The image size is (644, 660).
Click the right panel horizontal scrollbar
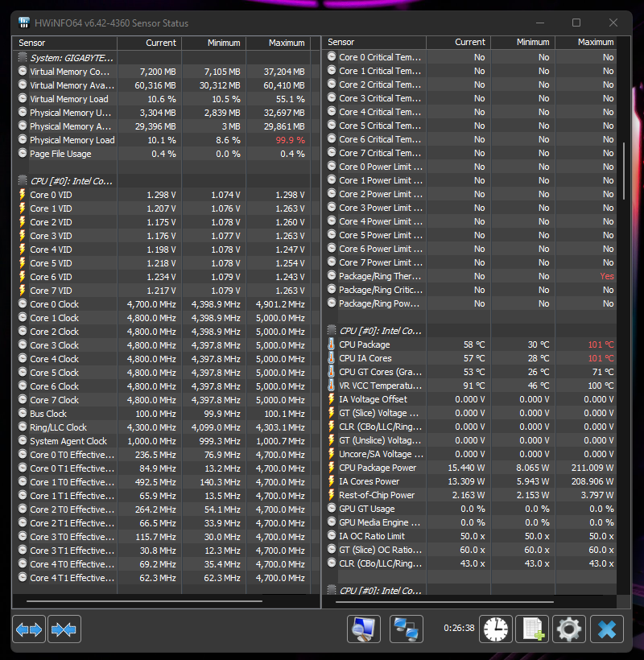(x=444, y=601)
